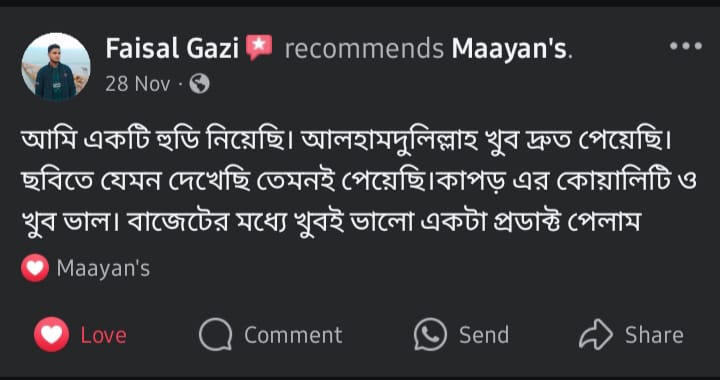
Task: Tap the red recommendation star badge
Action: tap(259, 48)
